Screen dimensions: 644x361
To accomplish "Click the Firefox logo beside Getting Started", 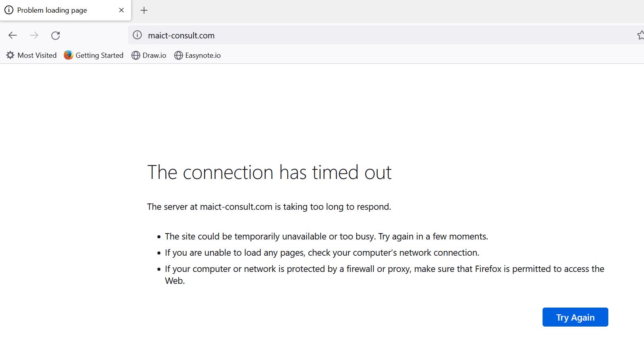I will [68, 55].
